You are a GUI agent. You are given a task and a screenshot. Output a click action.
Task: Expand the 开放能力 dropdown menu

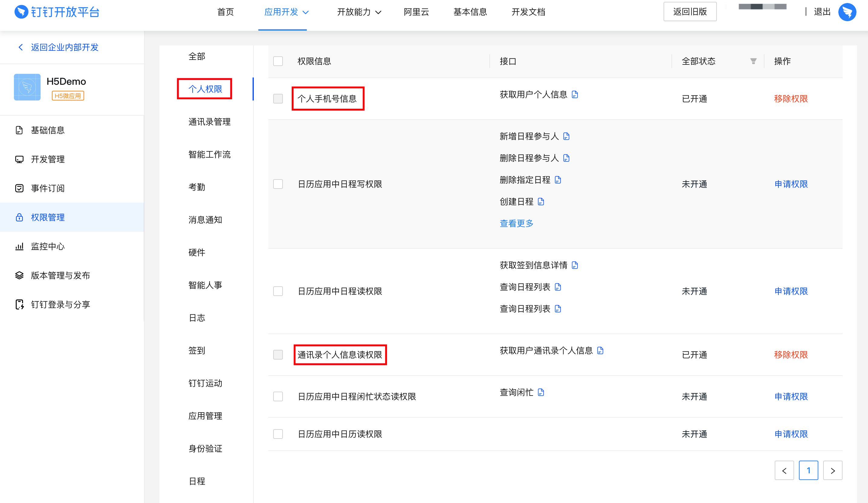coord(359,12)
